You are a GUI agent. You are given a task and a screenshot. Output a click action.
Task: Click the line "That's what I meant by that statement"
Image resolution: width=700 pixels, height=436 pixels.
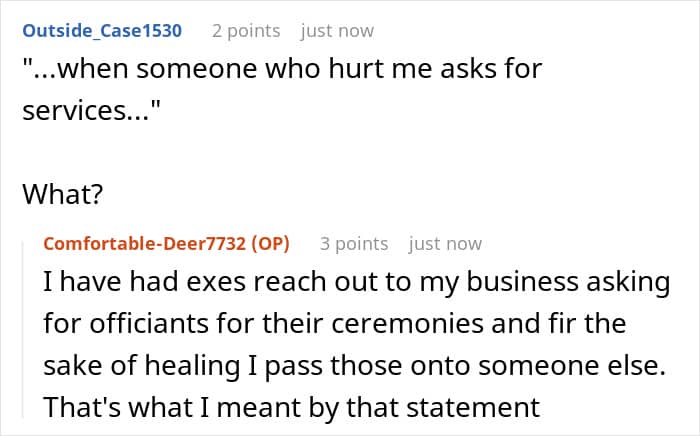[292, 407]
